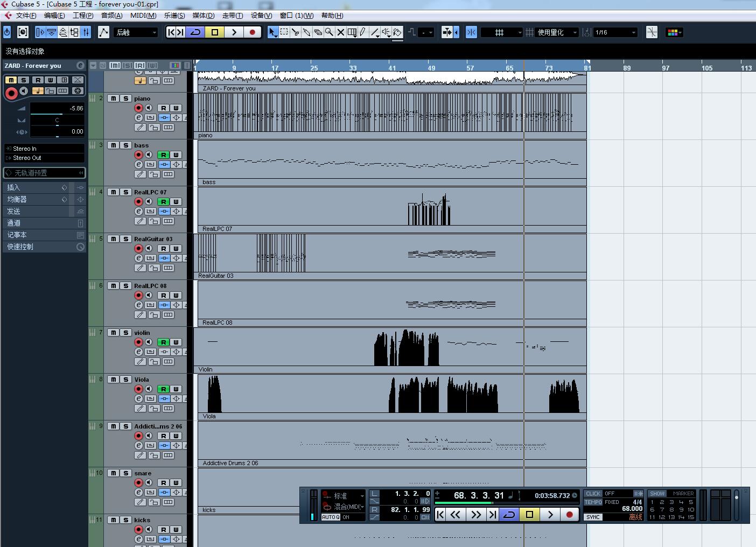Click the record button in toolbar
The width and height of the screenshot is (756, 547).
[x=252, y=32]
